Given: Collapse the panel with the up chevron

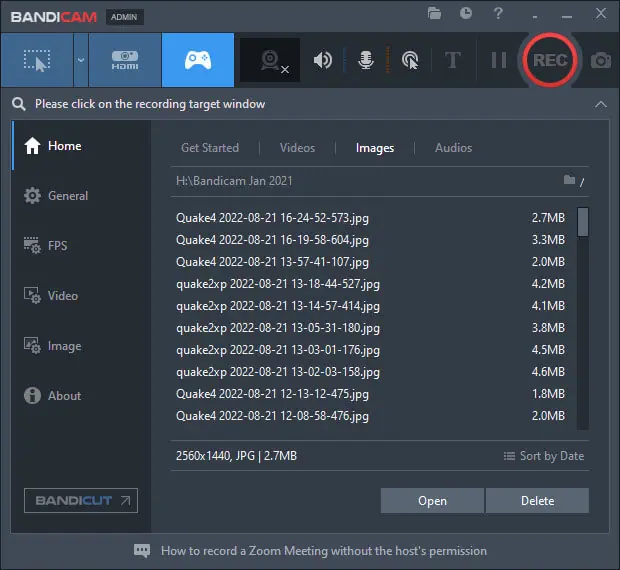Looking at the screenshot, I should [x=601, y=104].
